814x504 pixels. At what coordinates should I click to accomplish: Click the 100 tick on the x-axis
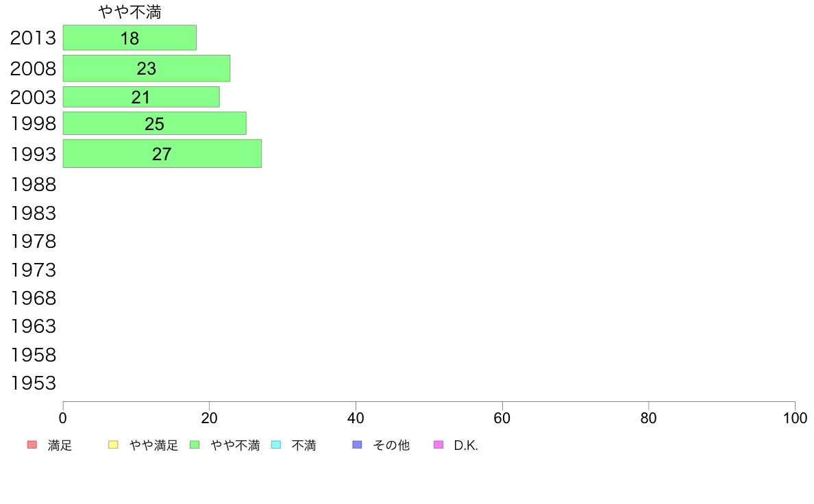(795, 418)
